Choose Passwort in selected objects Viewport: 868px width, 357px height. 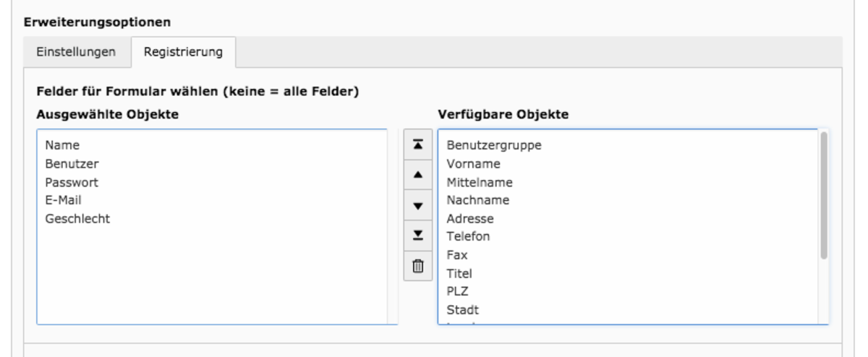pos(71,182)
